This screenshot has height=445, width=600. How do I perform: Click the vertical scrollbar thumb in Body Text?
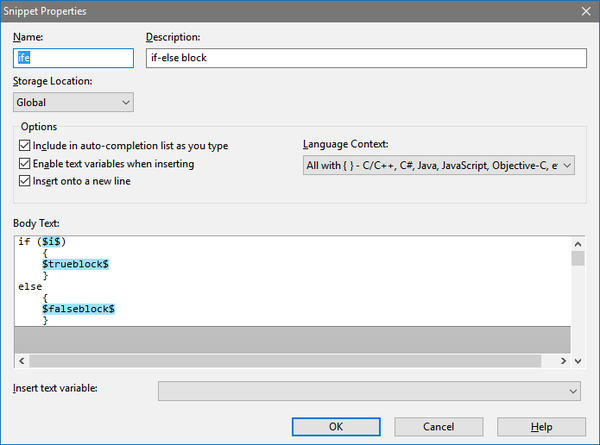578,258
